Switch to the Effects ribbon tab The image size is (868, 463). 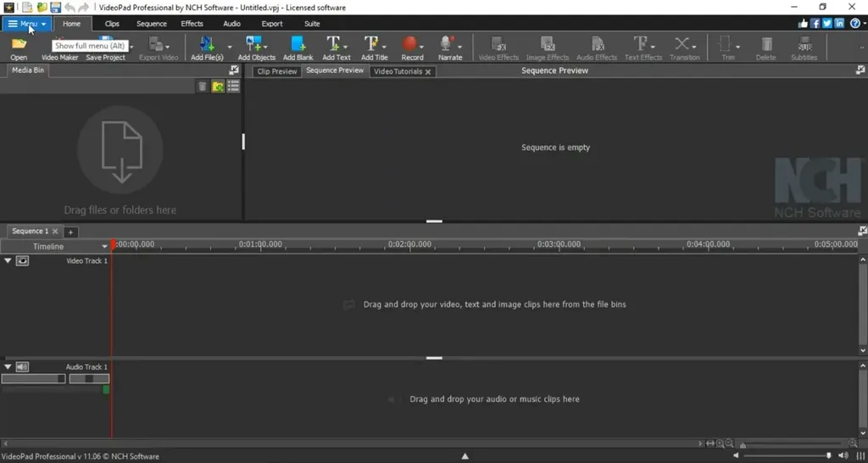pyautogui.click(x=192, y=24)
